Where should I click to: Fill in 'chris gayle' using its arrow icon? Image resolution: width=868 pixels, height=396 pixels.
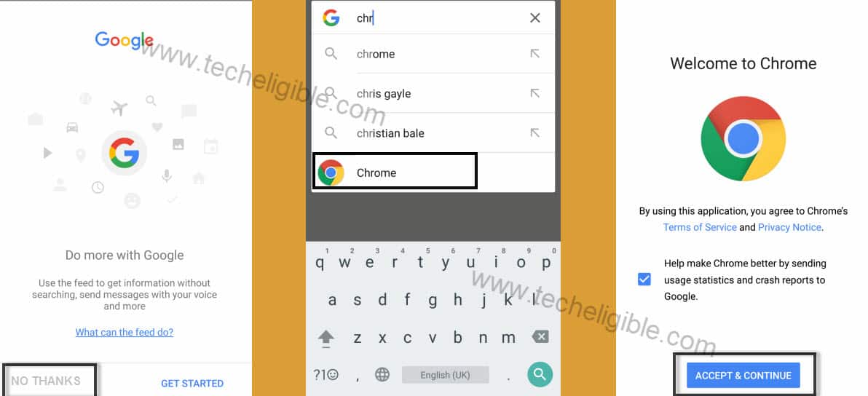tap(534, 93)
